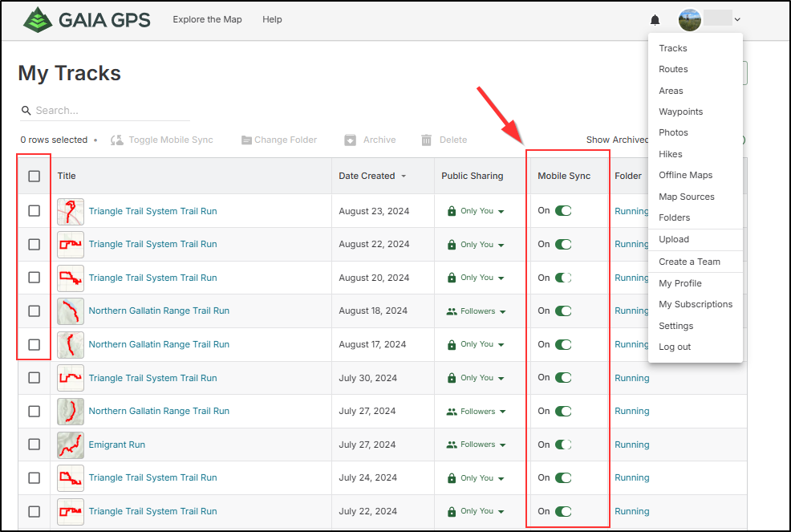This screenshot has width=791, height=532.
Task: Click the Gaia GPS logo
Action: [x=87, y=20]
